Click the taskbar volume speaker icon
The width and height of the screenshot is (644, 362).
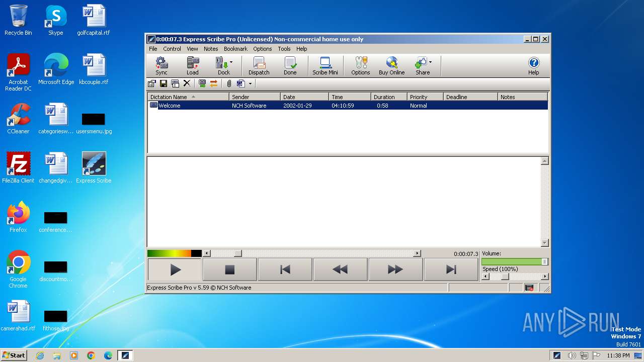pyautogui.click(x=572, y=355)
